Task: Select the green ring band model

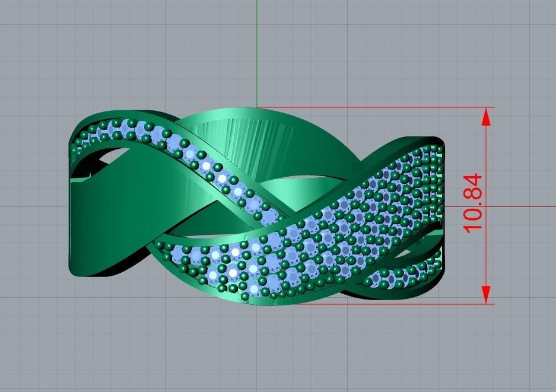Action: point(256,206)
